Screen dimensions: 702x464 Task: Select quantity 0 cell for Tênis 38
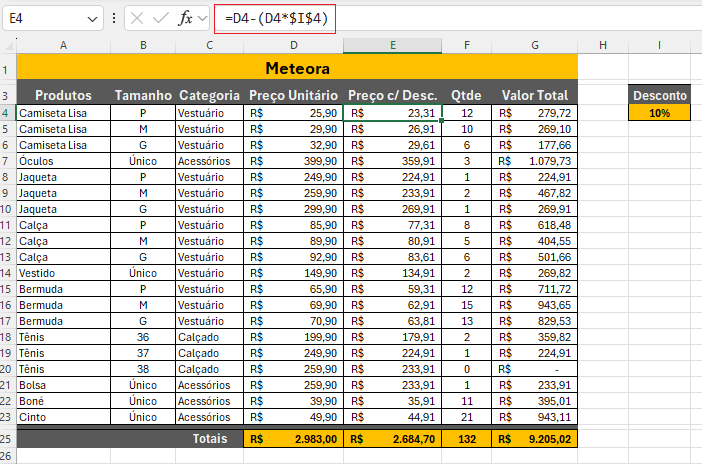[467, 369]
